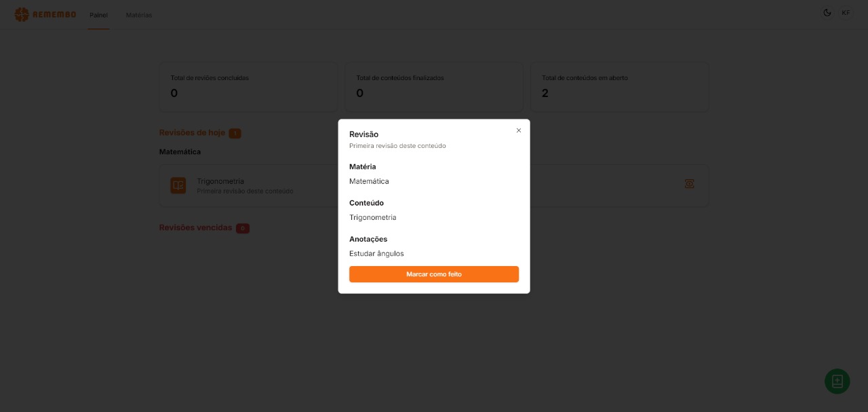Screen dimensions: 868x412
Task: Open the Matérias tab
Action: coord(139,15)
